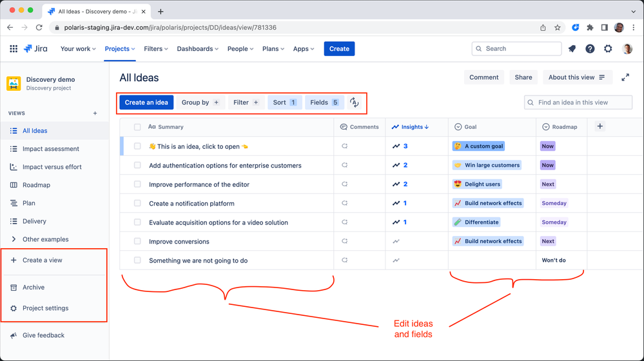Open the Help question mark icon
644x361 pixels.
pos(590,48)
